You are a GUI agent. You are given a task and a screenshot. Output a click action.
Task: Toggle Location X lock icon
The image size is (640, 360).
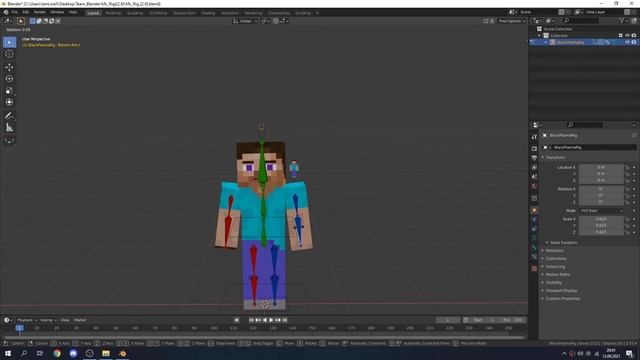627,167
